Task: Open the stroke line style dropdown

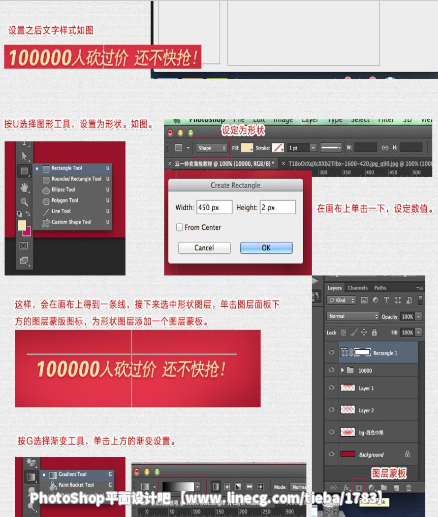Action: [x=331, y=148]
